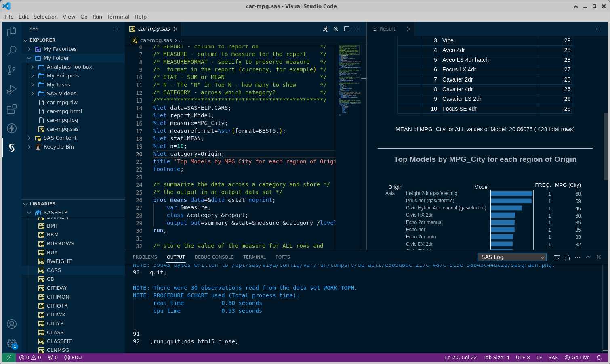The image size is (610, 364).
Task: Switch to the PROBLEMS panel tab
Action: [145, 257]
